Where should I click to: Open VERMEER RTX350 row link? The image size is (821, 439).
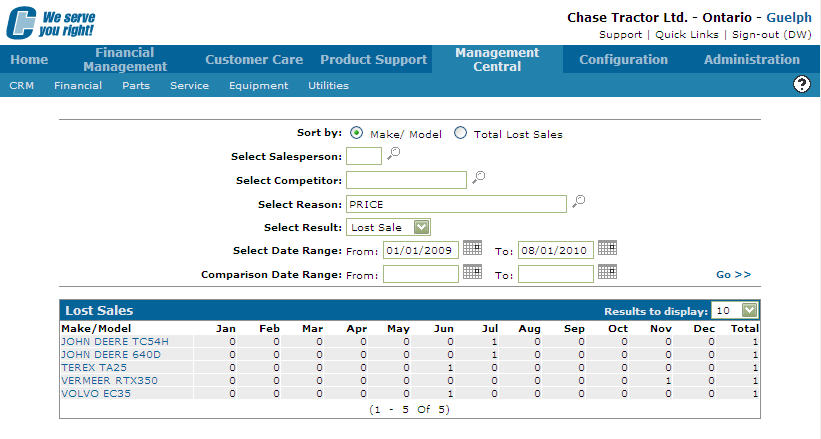click(x=109, y=380)
